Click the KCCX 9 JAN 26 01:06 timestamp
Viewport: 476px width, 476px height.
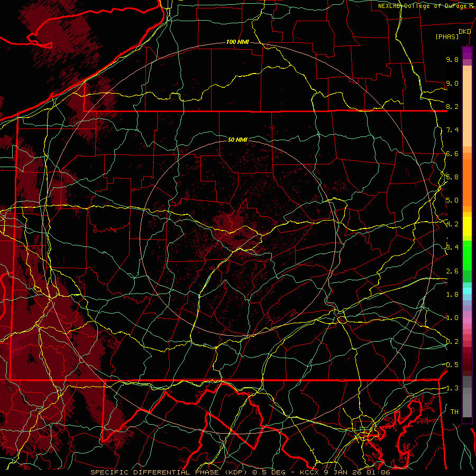pos(345,472)
